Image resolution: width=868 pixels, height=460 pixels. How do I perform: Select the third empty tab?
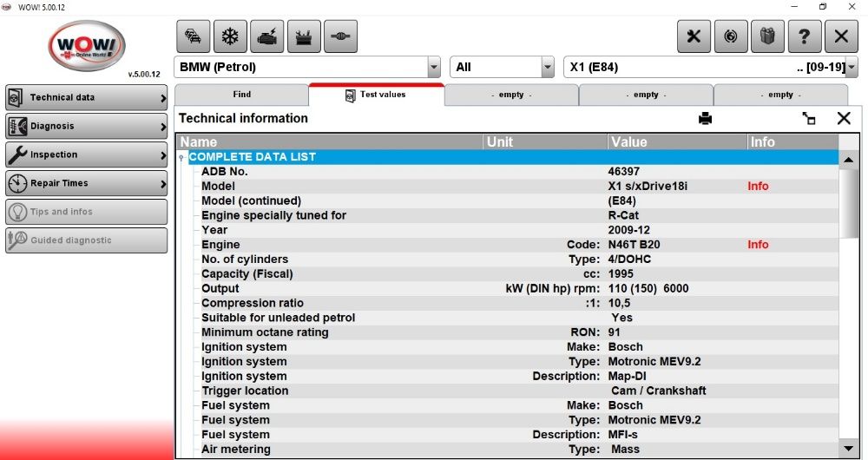coord(780,95)
